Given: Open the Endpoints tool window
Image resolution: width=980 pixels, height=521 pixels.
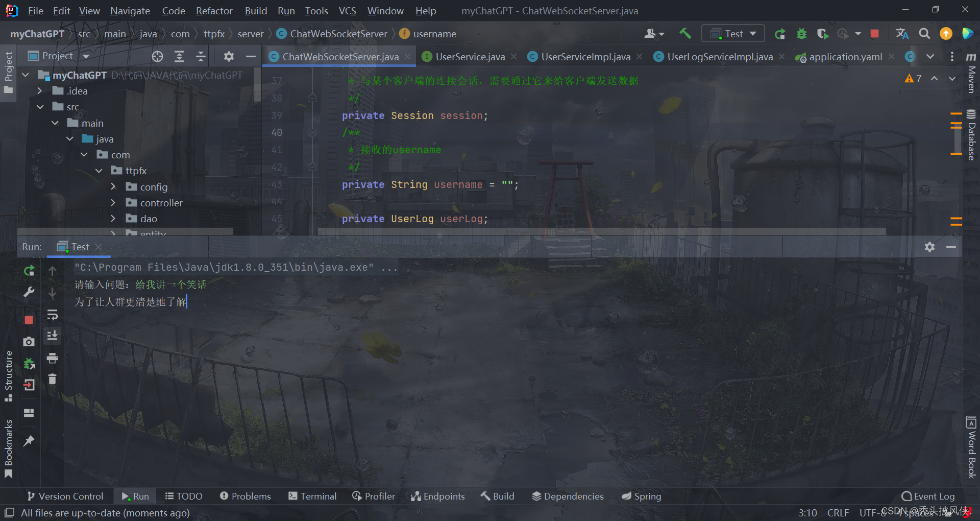Looking at the screenshot, I should point(438,496).
